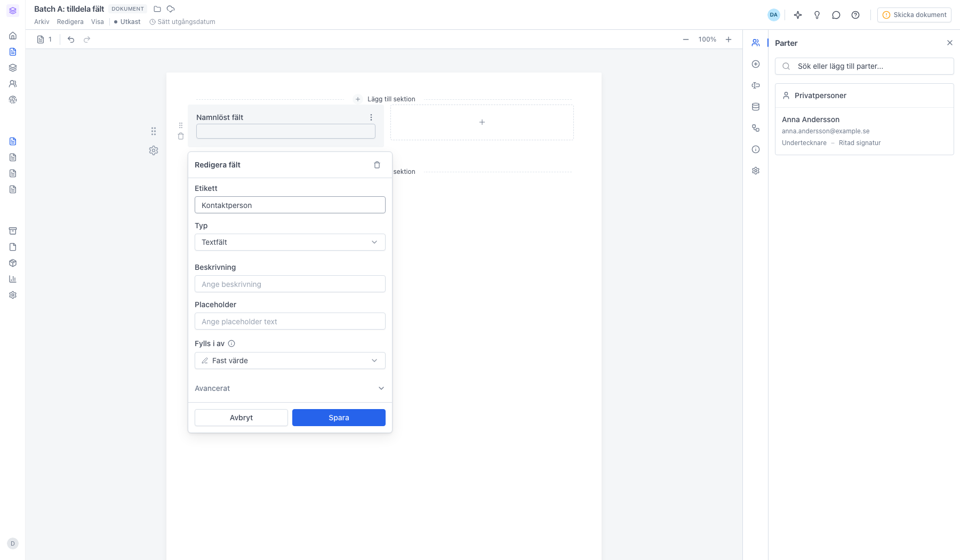The height and width of the screenshot is (560, 960).
Task: Click the lightbulb tips icon
Action: coord(817,15)
